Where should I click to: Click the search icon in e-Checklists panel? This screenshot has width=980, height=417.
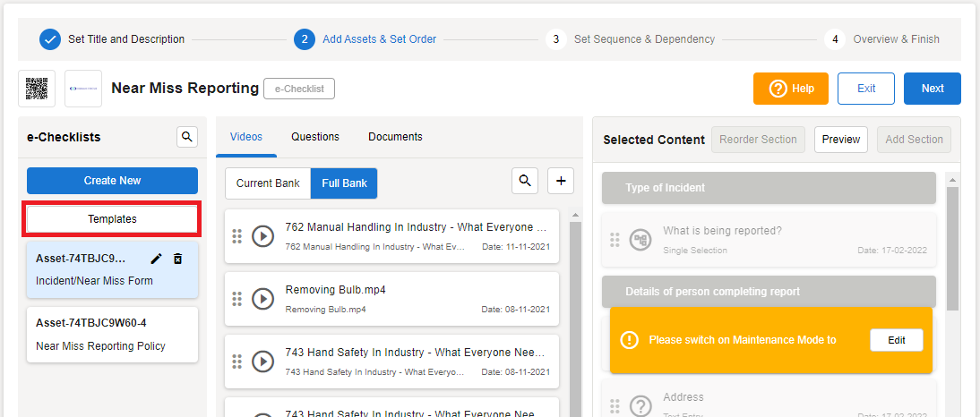click(186, 137)
